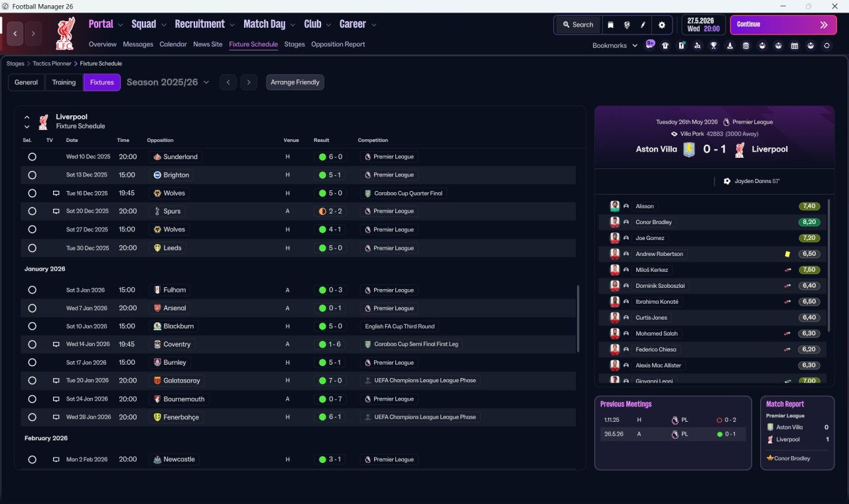
Task: Click the Arrange Friendly button
Action: coord(295,82)
